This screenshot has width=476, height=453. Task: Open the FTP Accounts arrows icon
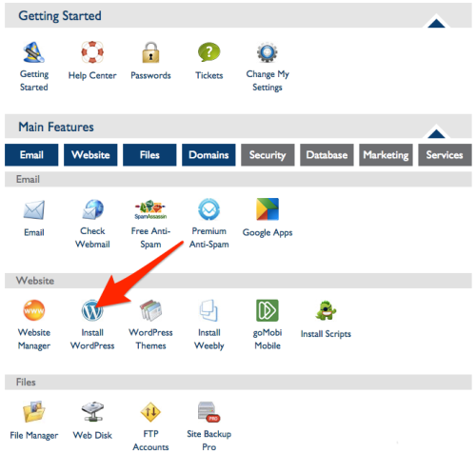150,412
